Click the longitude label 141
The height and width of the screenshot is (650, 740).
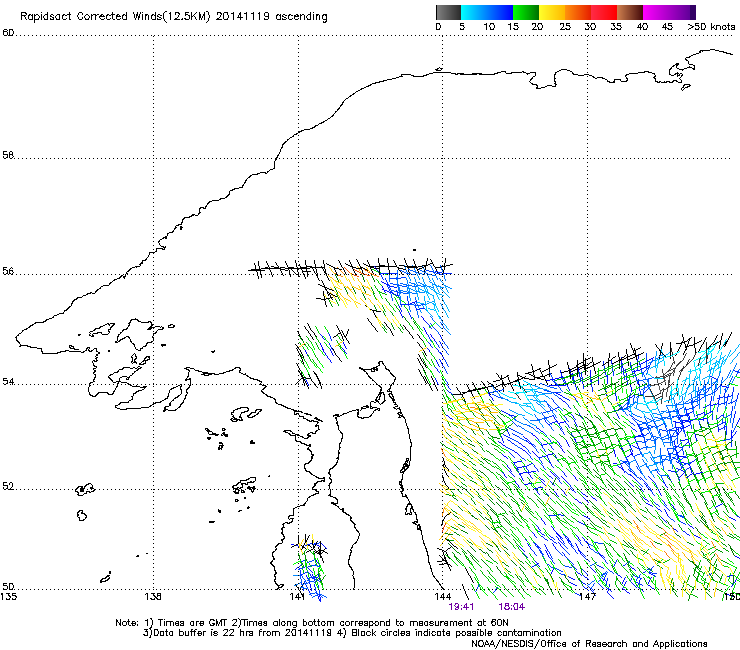(x=297, y=597)
